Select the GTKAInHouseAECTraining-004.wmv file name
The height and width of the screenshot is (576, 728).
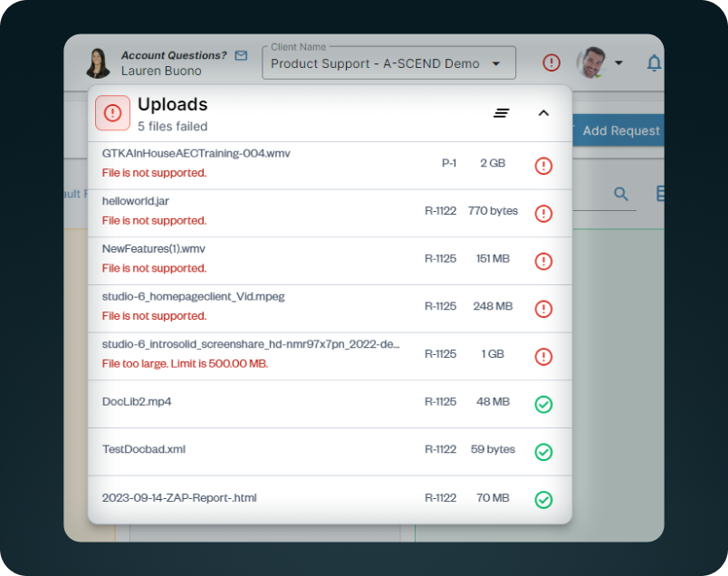(x=196, y=153)
